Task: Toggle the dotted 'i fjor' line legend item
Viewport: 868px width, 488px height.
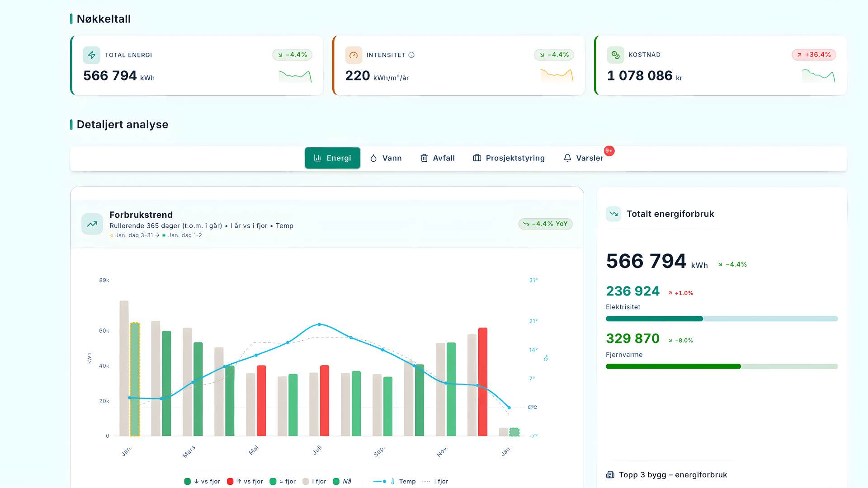Action: (x=435, y=481)
